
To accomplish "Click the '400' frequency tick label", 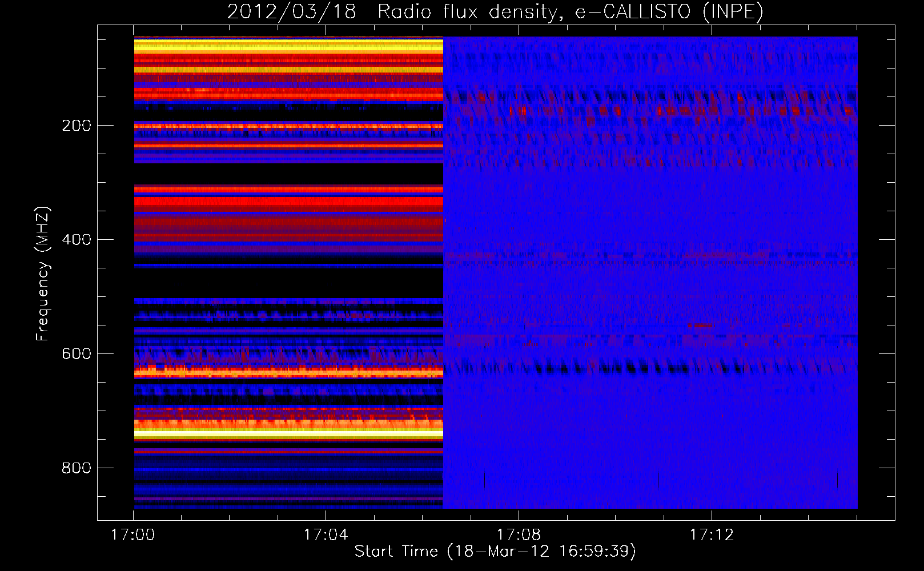I will point(77,240).
